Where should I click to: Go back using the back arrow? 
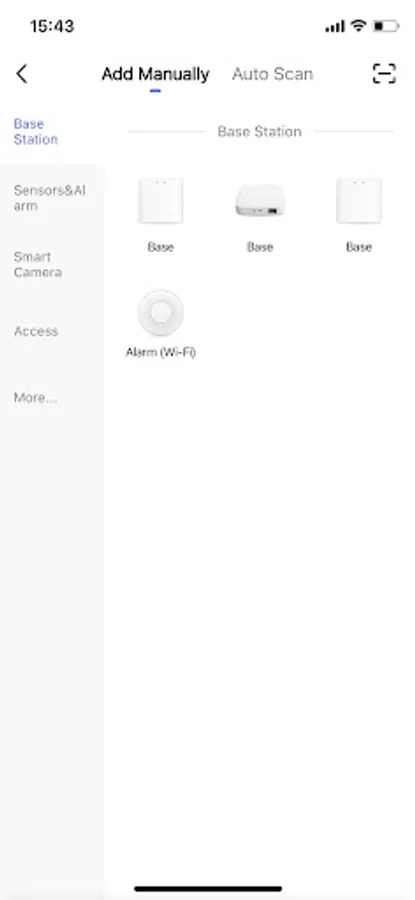(x=21, y=73)
